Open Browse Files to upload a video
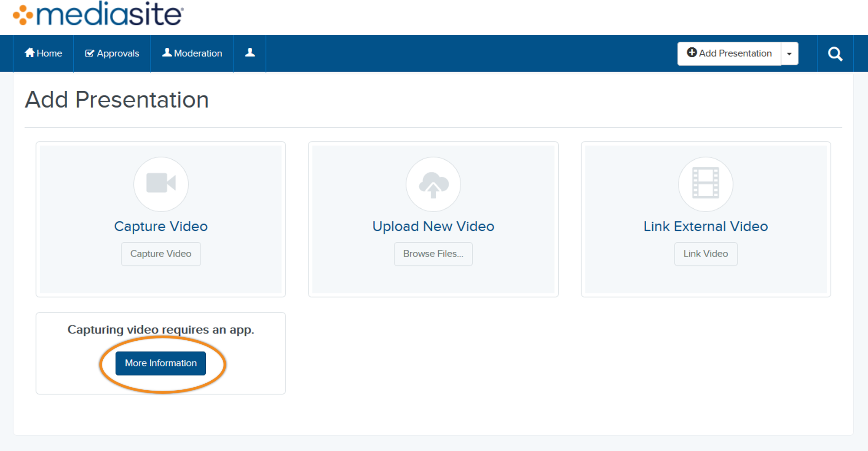The width and height of the screenshot is (868, 451). coord(433,254)
